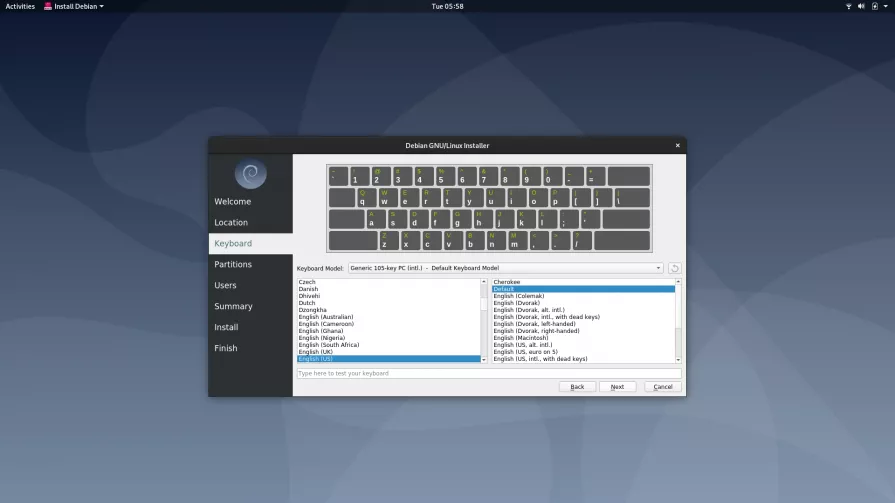Click the Cancel button
The width and height of the screenshot is (895, 503).
[x=663, y=387]
